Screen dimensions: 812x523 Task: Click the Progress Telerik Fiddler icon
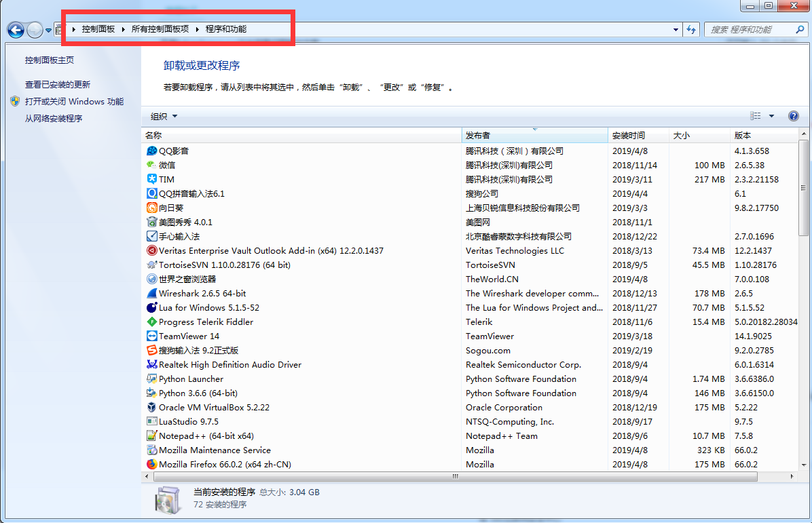(151, 322)
